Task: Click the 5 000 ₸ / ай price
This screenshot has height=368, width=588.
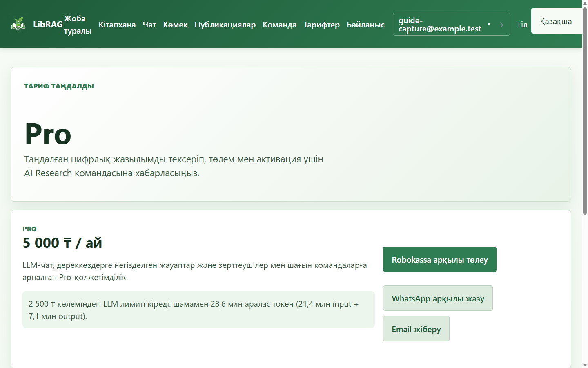Action: click(x=62, y=243)
